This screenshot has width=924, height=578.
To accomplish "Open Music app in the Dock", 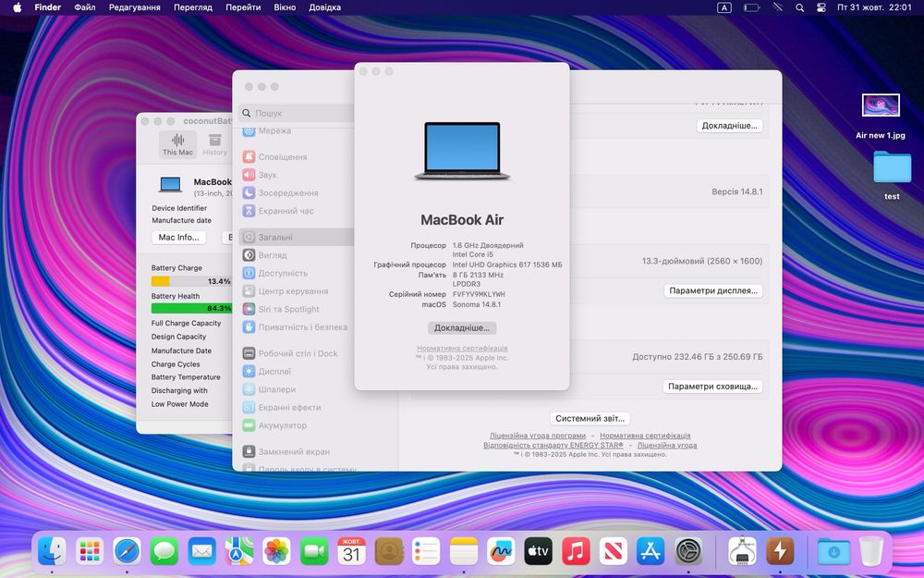I will [576, 551].
